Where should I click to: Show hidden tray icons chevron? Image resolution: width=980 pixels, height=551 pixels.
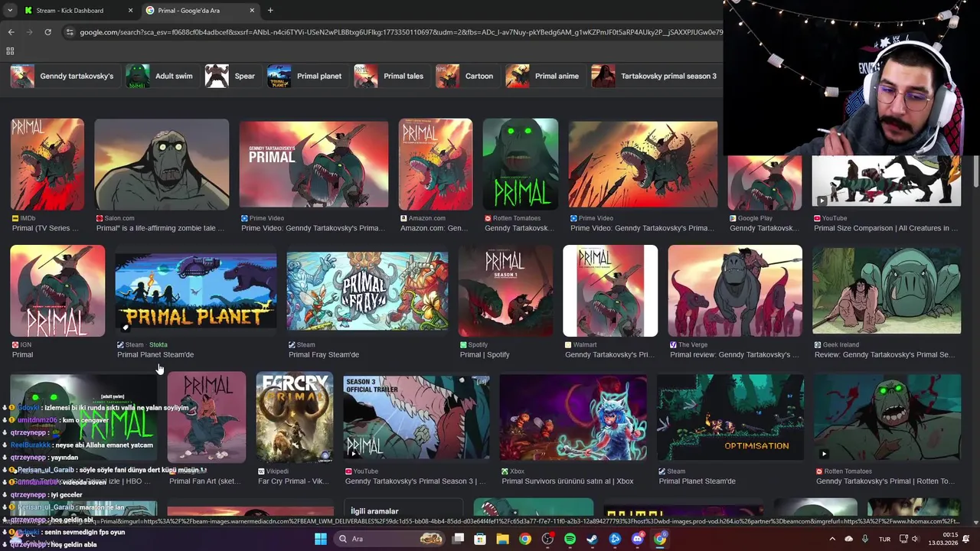(832, 539)
